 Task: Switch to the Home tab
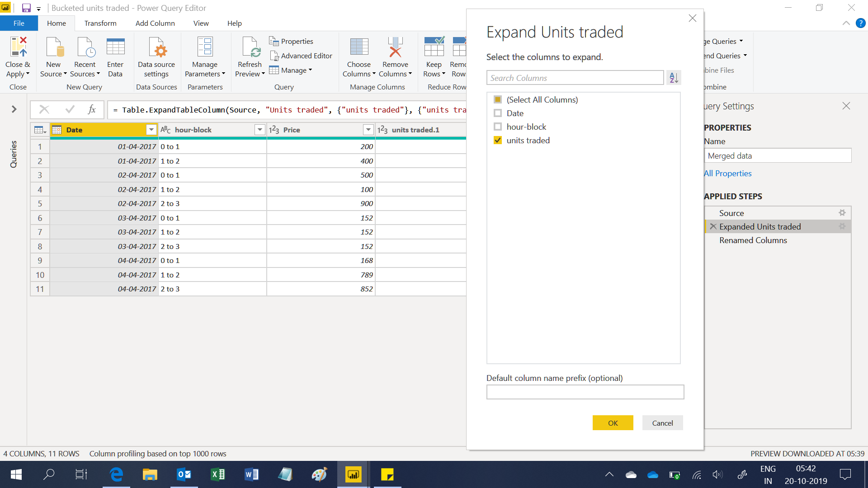coord(57,23)
